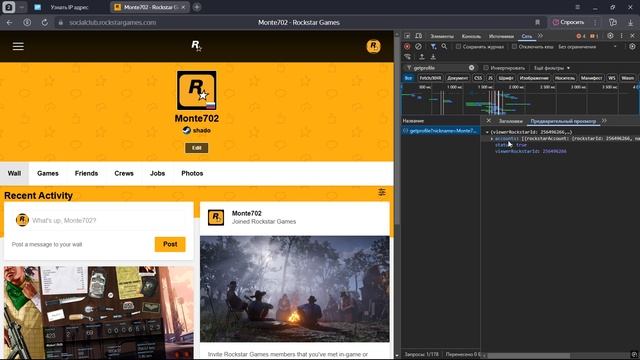Screen dimensions: 640x360
Task: Select the CSS type filter
Action: click(478, 78)
